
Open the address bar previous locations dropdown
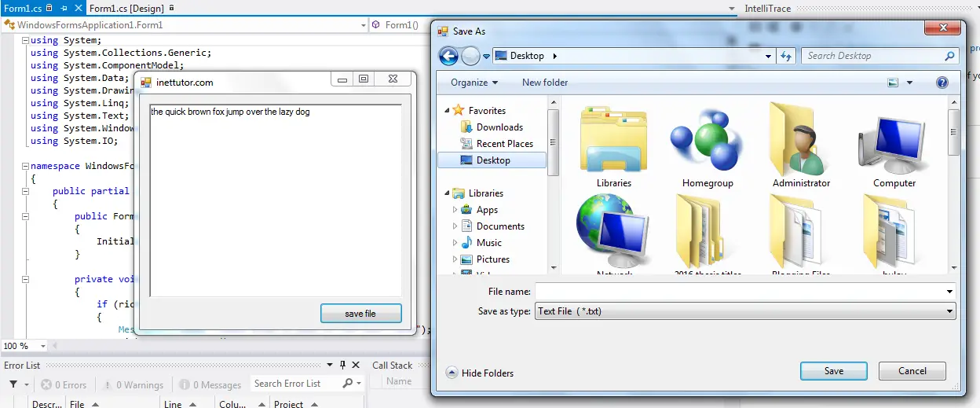(x=768, y=56)
